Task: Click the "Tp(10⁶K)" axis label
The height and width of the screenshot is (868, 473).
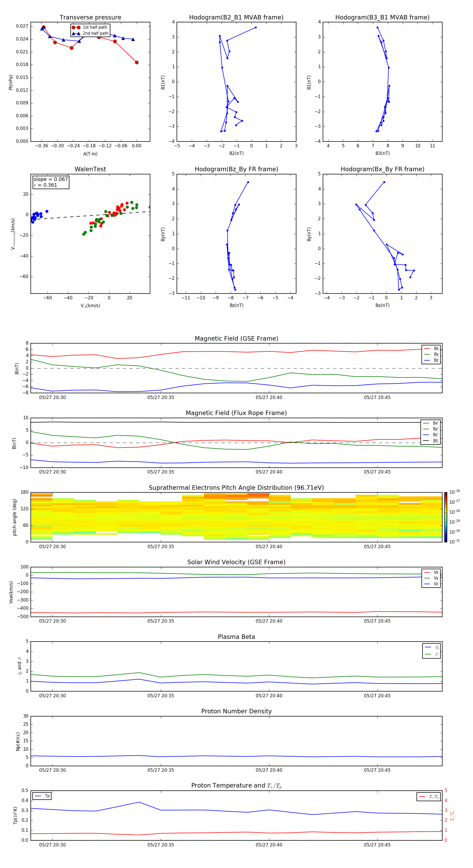Action: click(15, 815)
